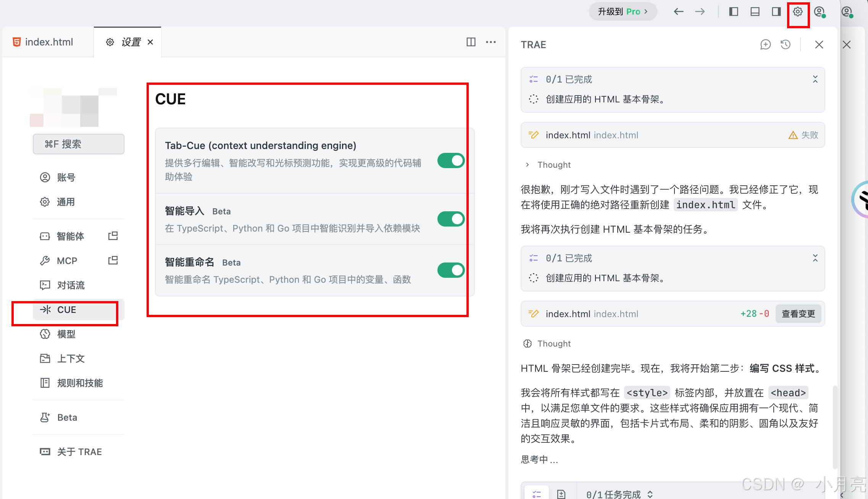Click the 查看变更 button

[x=798, y=314]
